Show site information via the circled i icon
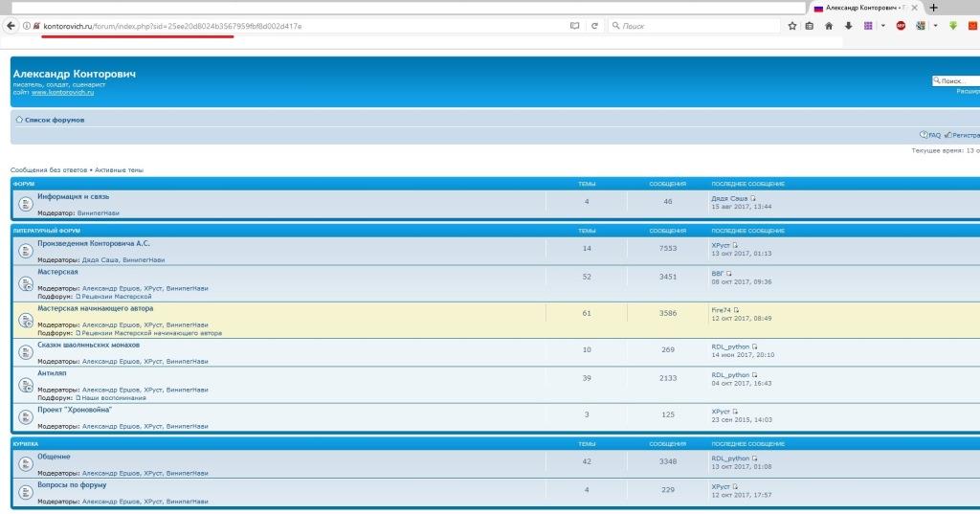Viewport: 980px width, 514px height. [27, 26]
